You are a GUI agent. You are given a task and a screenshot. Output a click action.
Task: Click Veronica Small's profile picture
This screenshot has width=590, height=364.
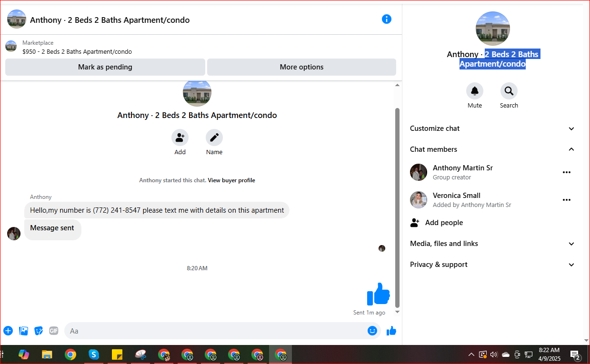coord(419,200)
